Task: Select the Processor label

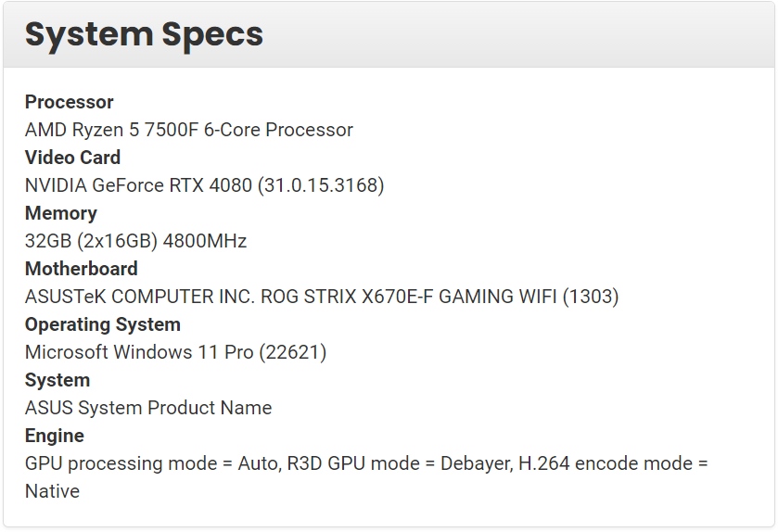Action: coord(70,102)
